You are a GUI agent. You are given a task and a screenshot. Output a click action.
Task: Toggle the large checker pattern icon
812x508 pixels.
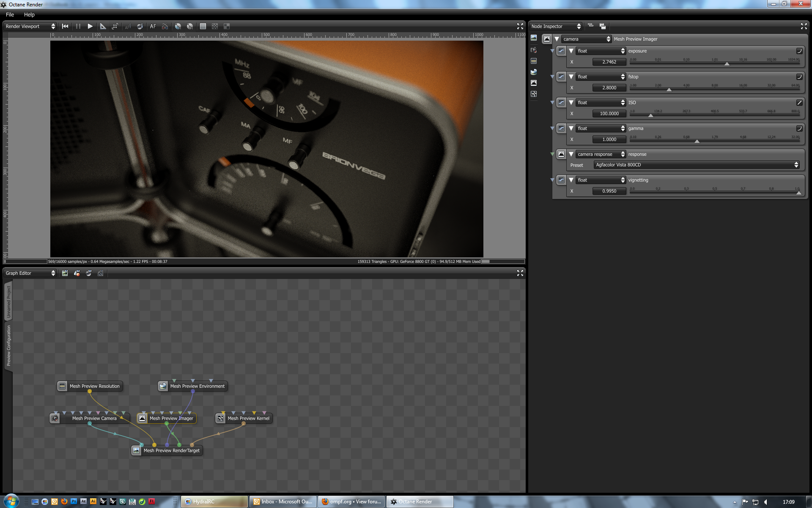[x=227, y=26]
